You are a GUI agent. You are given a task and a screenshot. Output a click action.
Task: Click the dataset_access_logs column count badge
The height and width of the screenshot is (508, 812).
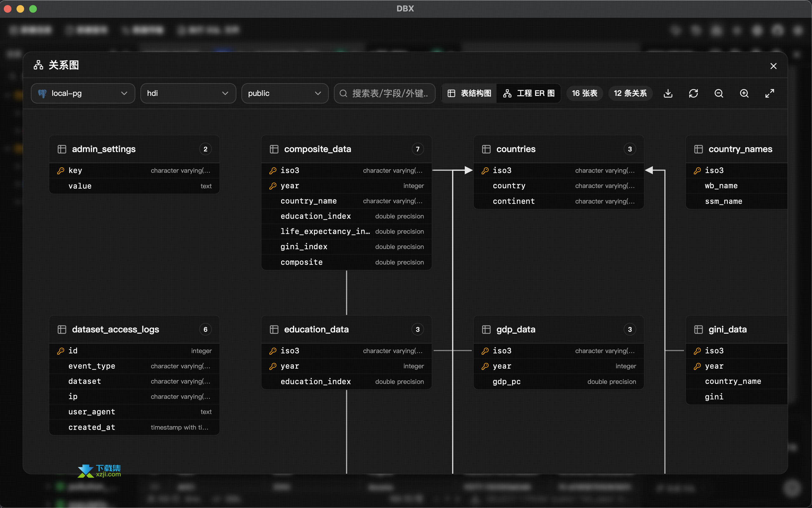tap(205, 329)
